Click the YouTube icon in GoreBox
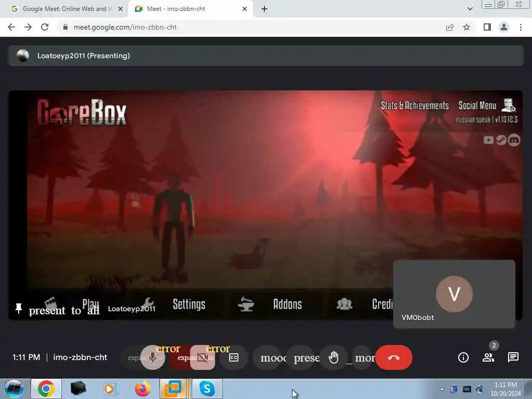This screenshot has width=532, height=399. pos(488,140)
